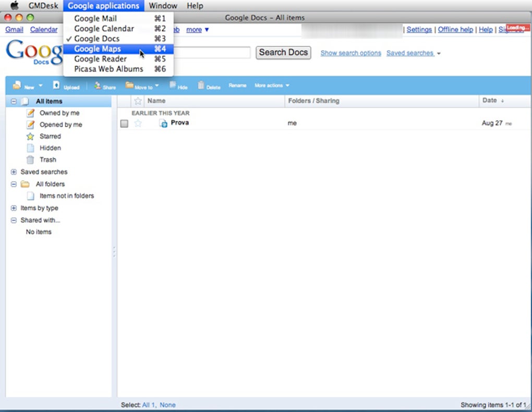Select Items not in folders entry
This screenshot has height=412, width=532.
point(67,196)
